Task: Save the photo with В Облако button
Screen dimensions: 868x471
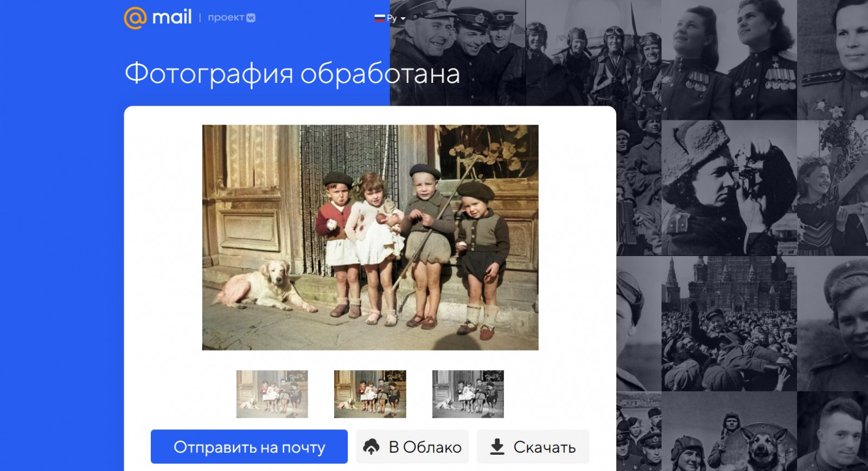Action: pyautogui.click(x=412, y=447)
